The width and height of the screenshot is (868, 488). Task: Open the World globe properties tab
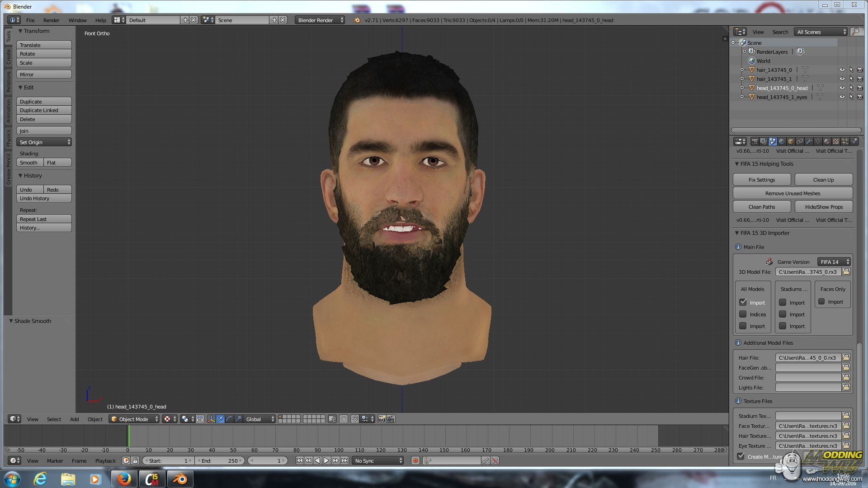(782, 141)
